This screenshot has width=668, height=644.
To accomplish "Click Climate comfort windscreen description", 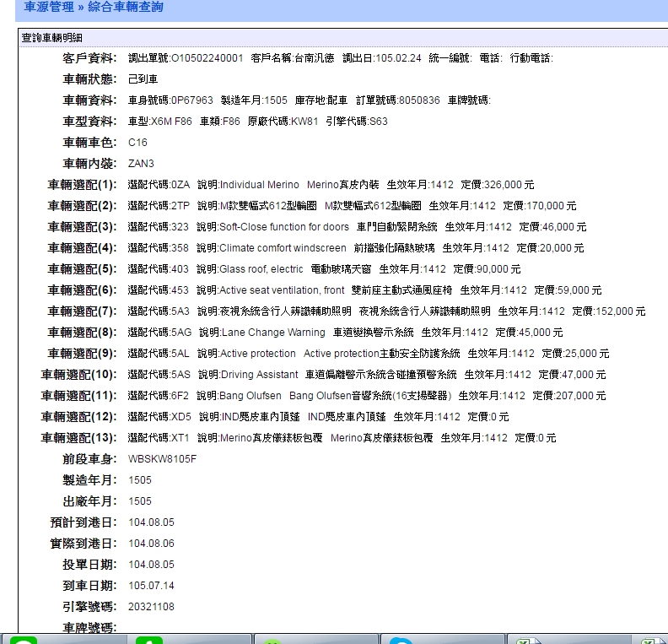I will [x=283, y=248].
